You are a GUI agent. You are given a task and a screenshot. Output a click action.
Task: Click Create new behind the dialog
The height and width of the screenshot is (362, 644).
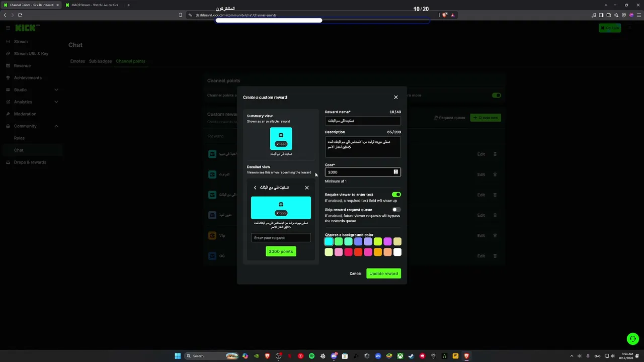pos(486,118)
